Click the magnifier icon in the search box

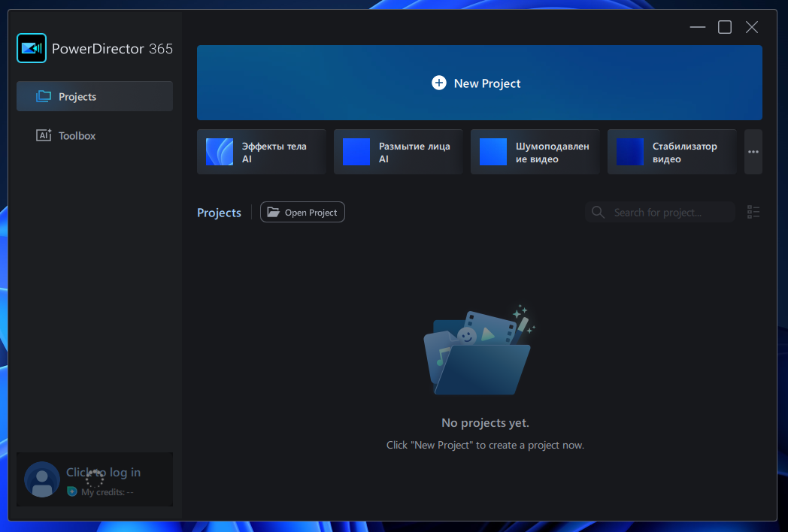599,213
